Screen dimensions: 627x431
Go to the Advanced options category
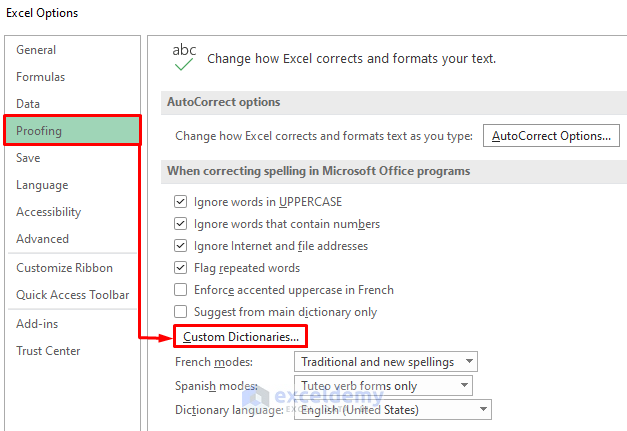[42, 239]
